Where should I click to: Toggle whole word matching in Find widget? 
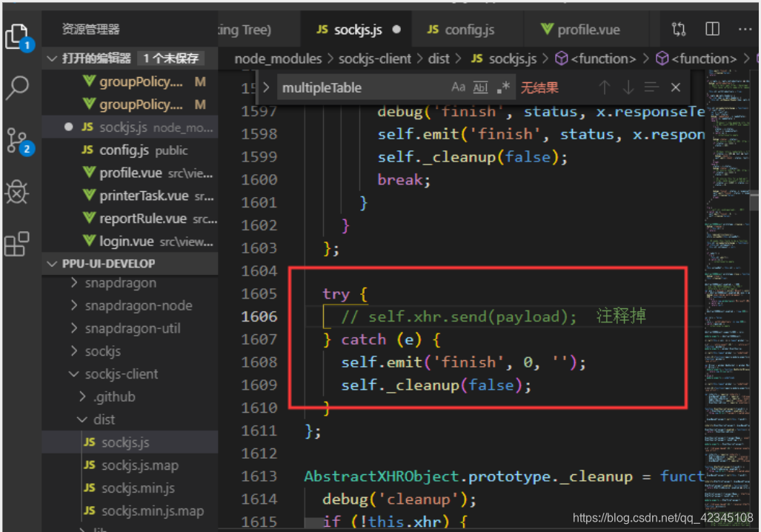(x=479, y=87)
